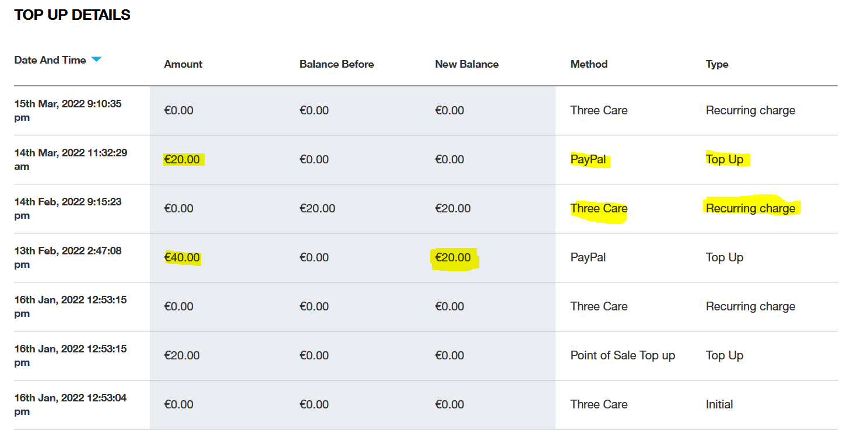Click the Balance Before column header
Image resolution: width=868 pixels, height=444 pixels.
(336, 64)
